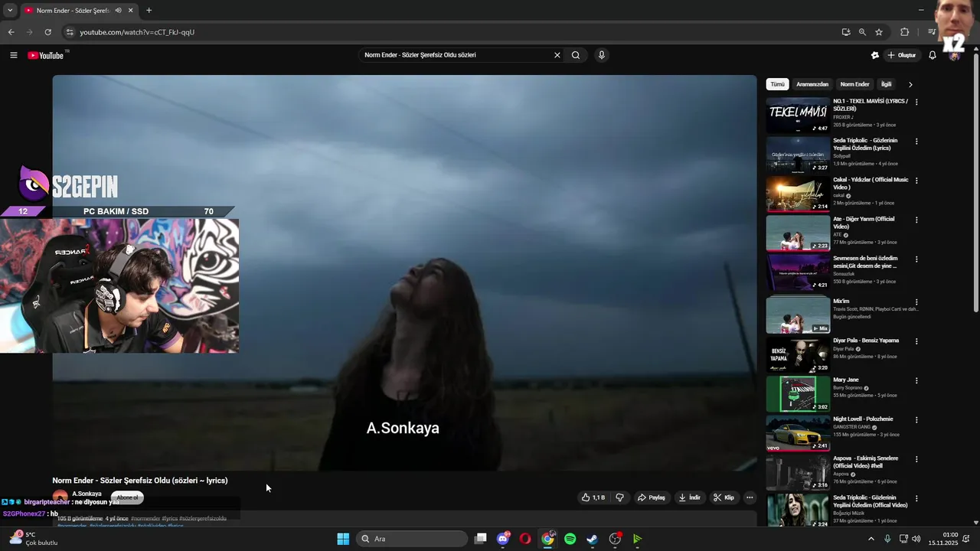Screen dimensions: 980x551
Task: Subscribe with the Abone ol button
Action: coord(127,497)
